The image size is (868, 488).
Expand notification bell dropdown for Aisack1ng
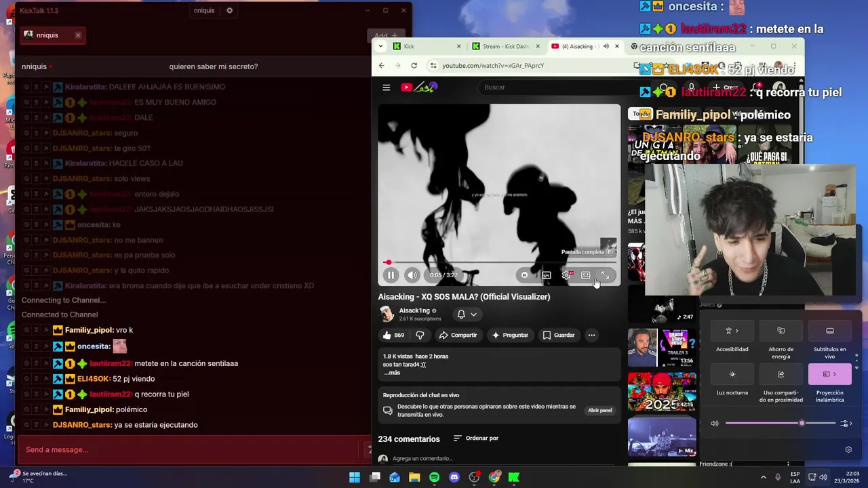467,314
